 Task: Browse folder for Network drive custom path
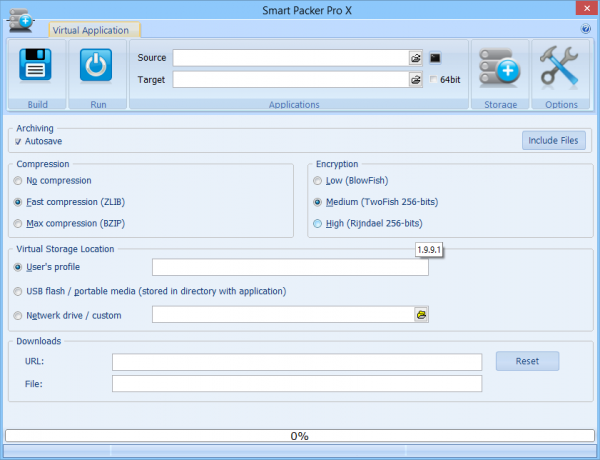click(x=421, y=315)
